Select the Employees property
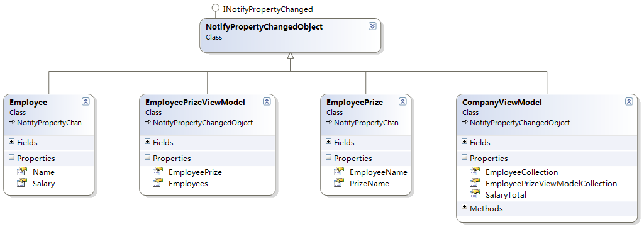 (188, 184)
